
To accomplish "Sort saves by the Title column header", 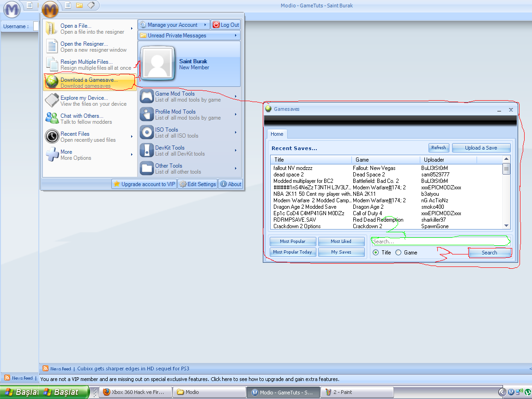I will pyautogui.click(x=311, y=159).
